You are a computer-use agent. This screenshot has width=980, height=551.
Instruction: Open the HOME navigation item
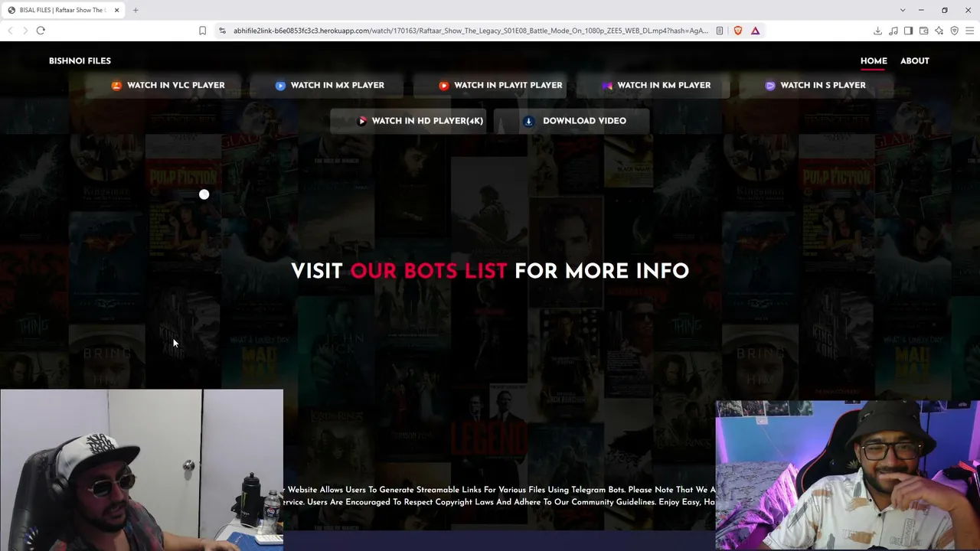click(874, 61)
